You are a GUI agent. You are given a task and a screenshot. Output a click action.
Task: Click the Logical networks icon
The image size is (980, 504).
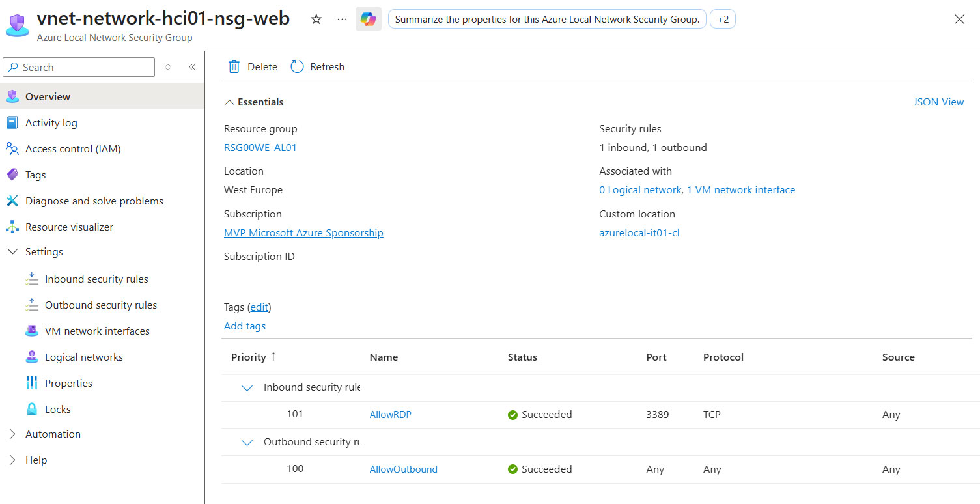tap(32, 357)
